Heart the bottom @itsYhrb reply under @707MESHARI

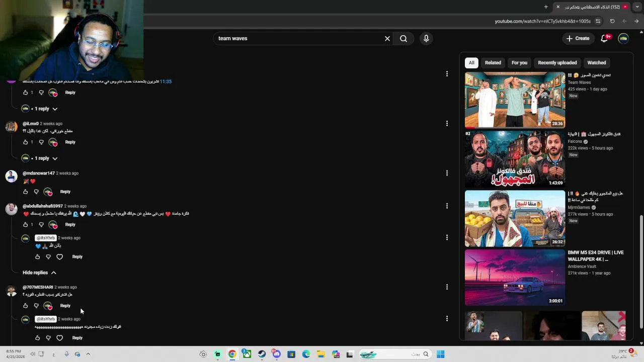coord(59,338)
